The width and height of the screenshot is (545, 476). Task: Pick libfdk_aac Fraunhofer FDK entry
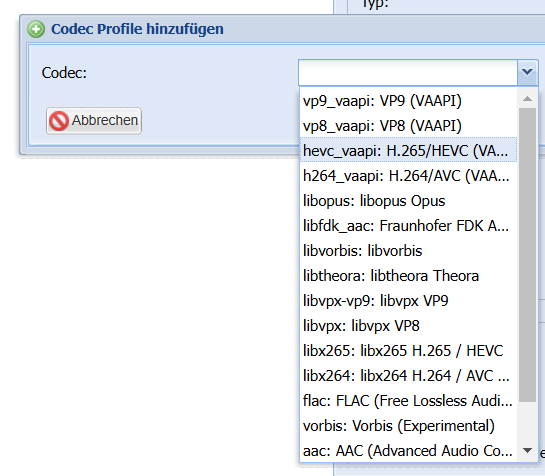coord(408,226)
